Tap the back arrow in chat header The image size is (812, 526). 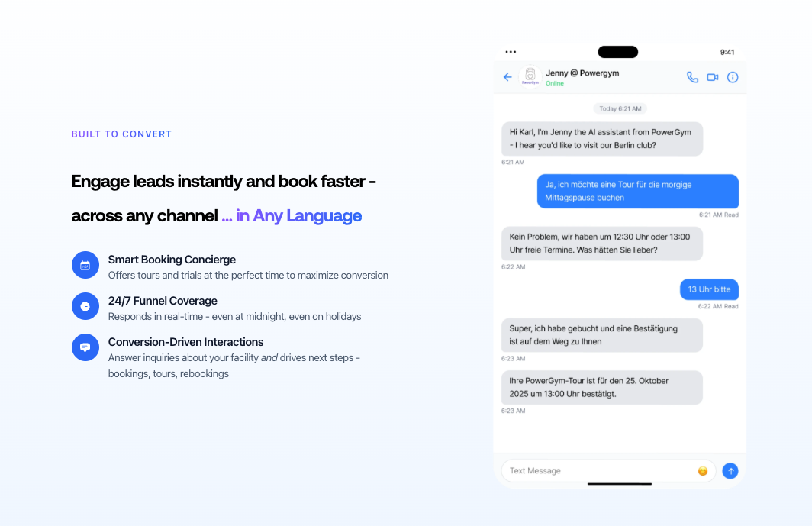[507, 77]
